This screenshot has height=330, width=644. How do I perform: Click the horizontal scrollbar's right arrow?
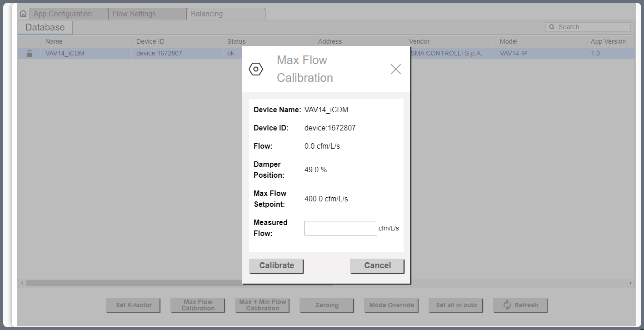point(630,283)
